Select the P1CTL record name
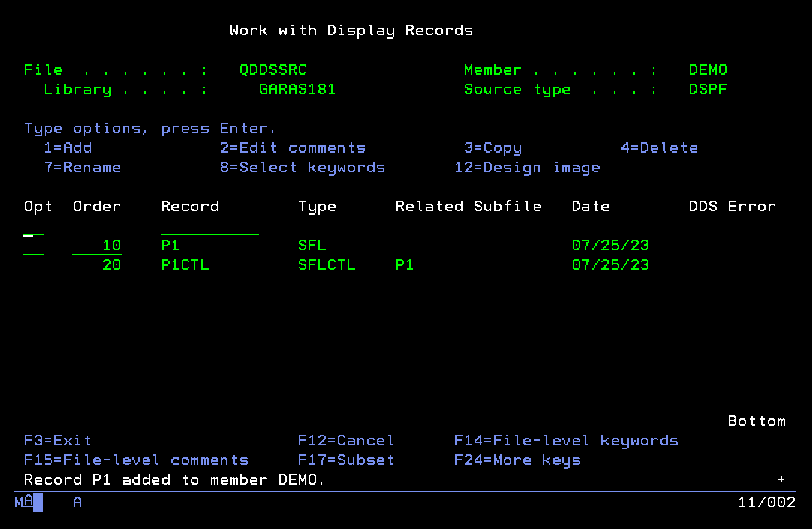 coord(185,265)
